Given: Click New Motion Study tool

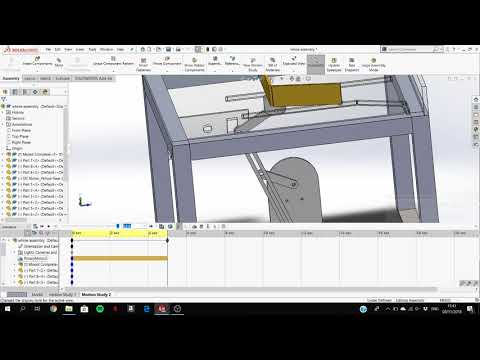Looking at the screenshot, I should point(253,65).
